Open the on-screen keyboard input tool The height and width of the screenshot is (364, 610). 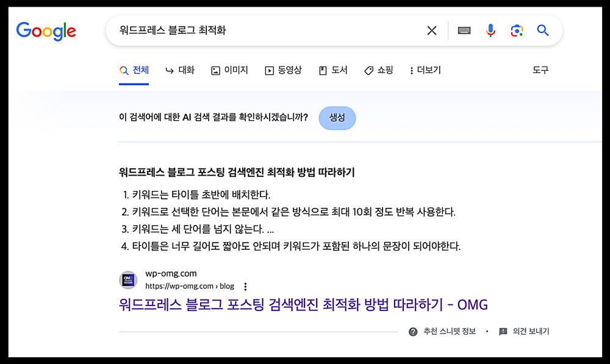pyautogui.click(x=464, y=30)
